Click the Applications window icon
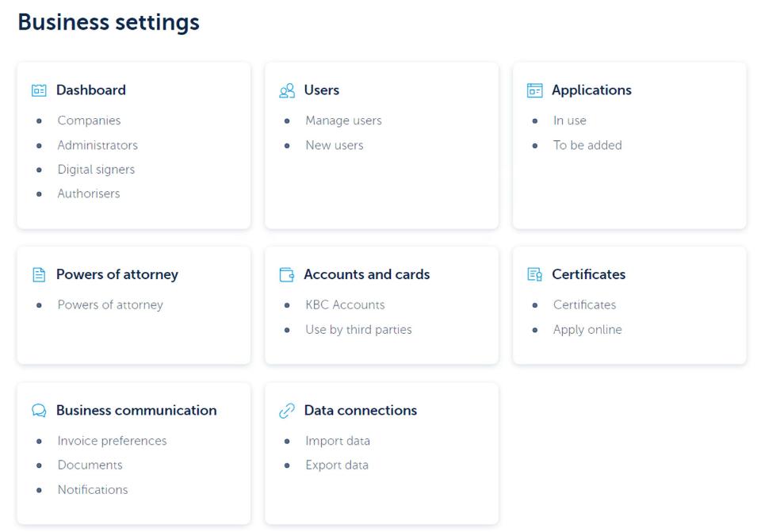Image resolution: width=761 pixels, height=532 pixels. click(x=534, y=90)
